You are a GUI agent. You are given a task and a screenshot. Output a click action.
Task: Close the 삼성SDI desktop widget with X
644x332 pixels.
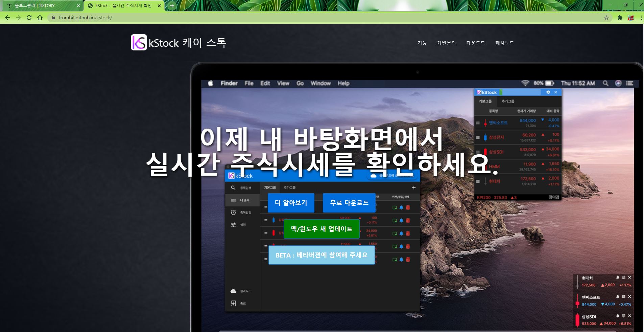[629, 316]
